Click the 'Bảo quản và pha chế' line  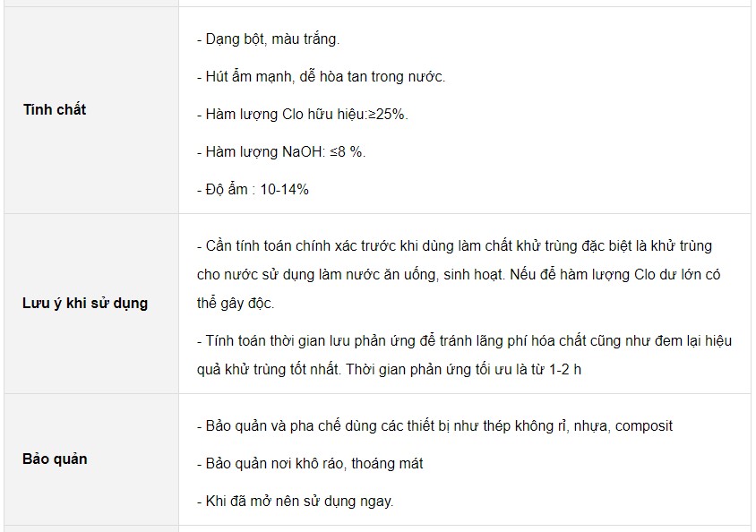434,426
